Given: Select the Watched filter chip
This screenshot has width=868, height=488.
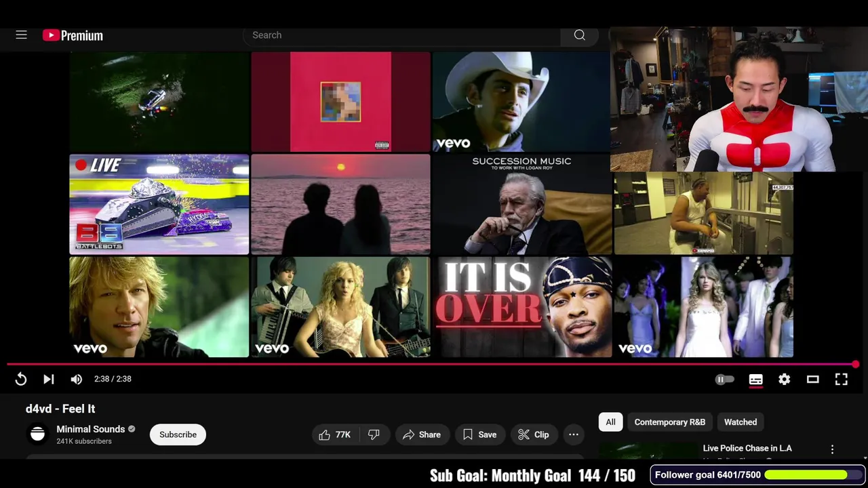Looking at the screenshot, I should coord(741,422).
